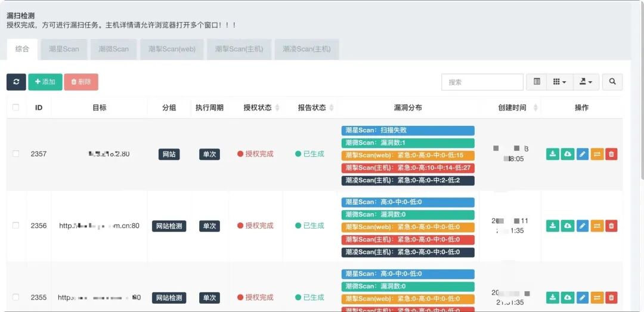Click 授权完成 status in row 2357
This screenshot has width=644, height=312.
(255, 154)
